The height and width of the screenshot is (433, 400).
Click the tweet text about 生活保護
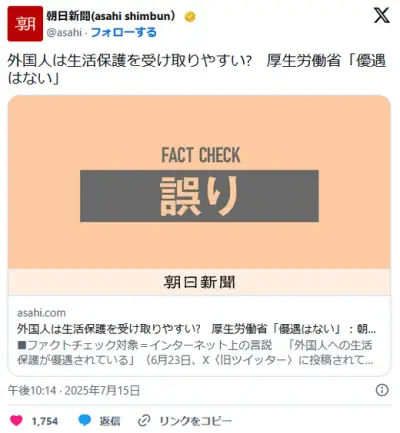(x=197, y=70)
